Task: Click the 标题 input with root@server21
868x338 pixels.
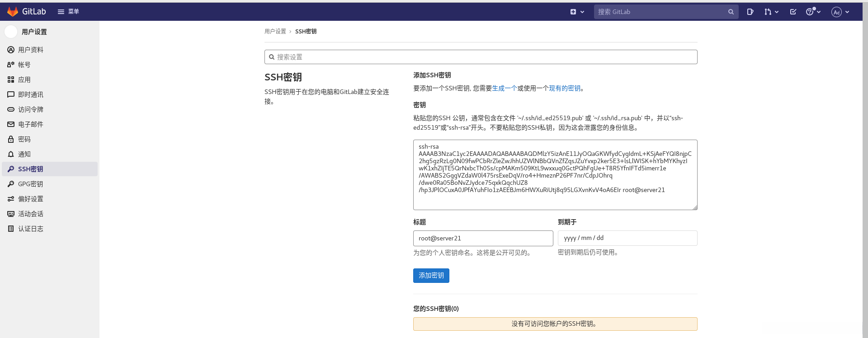Action: click(483, 238)
